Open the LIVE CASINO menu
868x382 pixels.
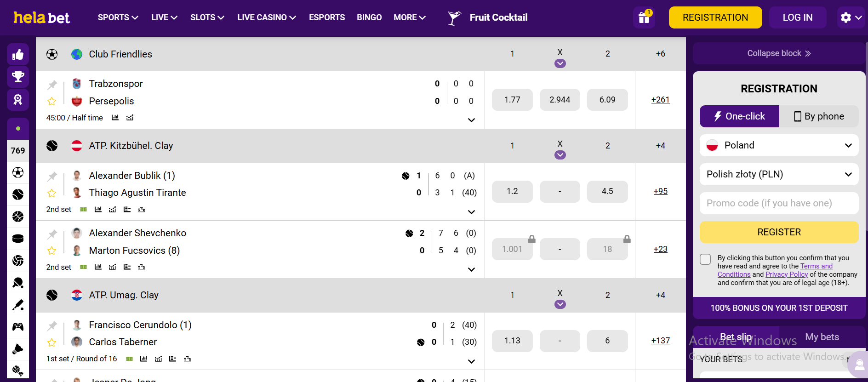(267, 17)
